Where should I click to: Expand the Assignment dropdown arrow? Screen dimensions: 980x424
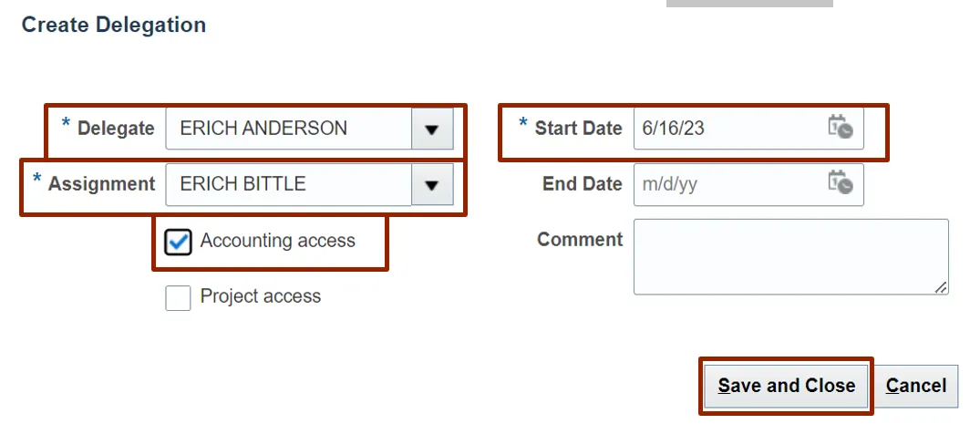coord(432,184)
